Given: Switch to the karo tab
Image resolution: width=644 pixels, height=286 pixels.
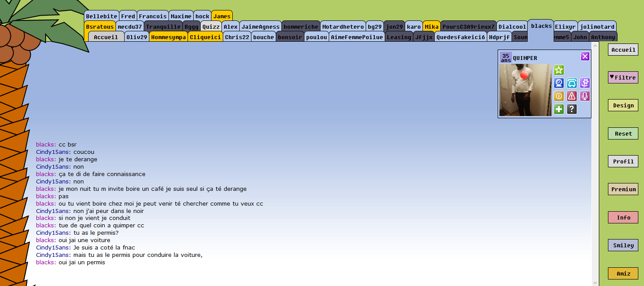Looking at the screenshot, I should [x=414, y=27].
